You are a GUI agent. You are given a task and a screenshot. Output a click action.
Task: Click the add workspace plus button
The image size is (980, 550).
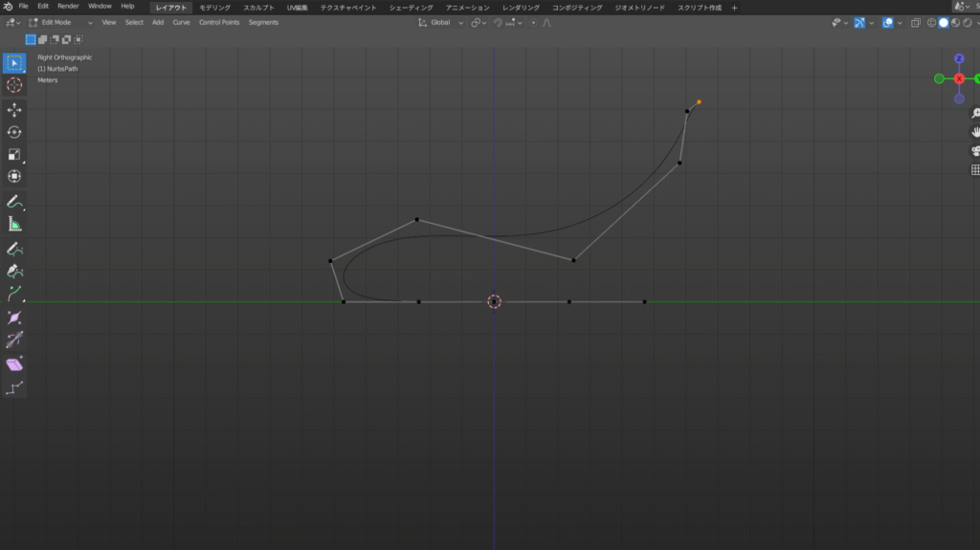[734, 7]
